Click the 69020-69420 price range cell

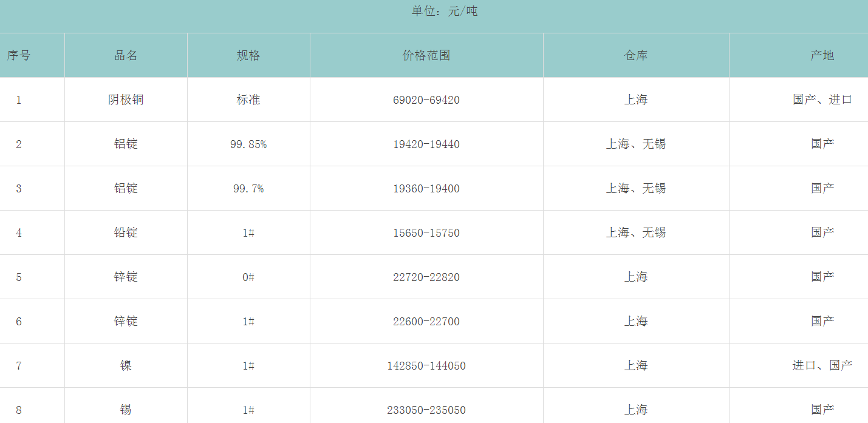[426, 100]
